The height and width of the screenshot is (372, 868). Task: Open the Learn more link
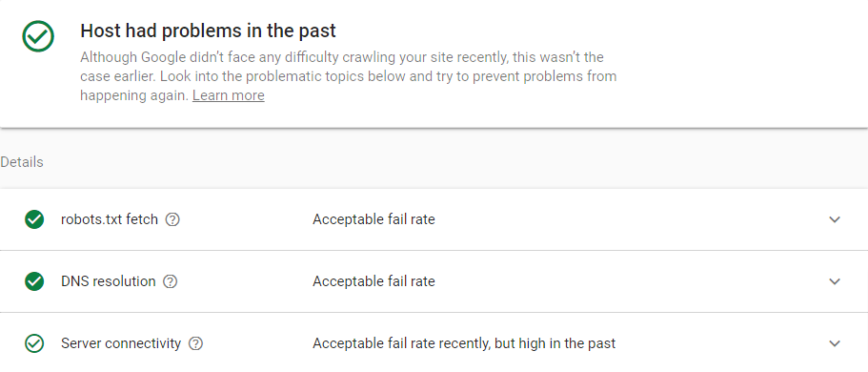coord(228,95)
